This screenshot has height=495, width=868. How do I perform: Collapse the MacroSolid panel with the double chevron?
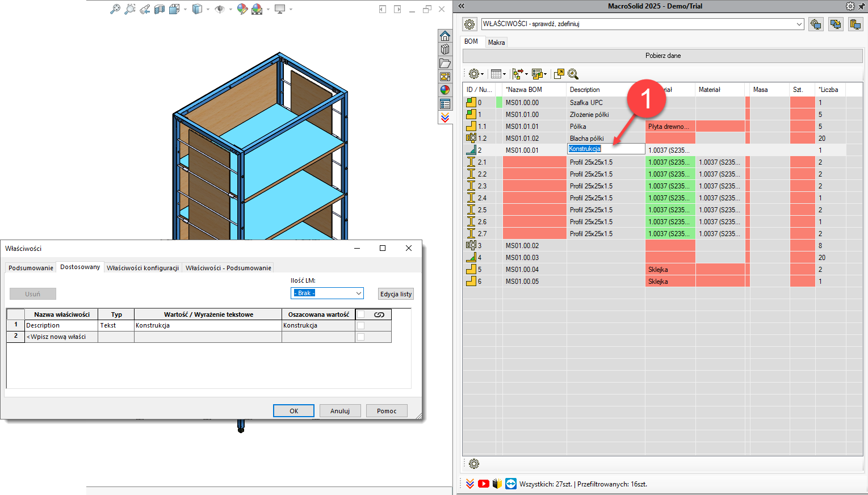coord(462,6)
